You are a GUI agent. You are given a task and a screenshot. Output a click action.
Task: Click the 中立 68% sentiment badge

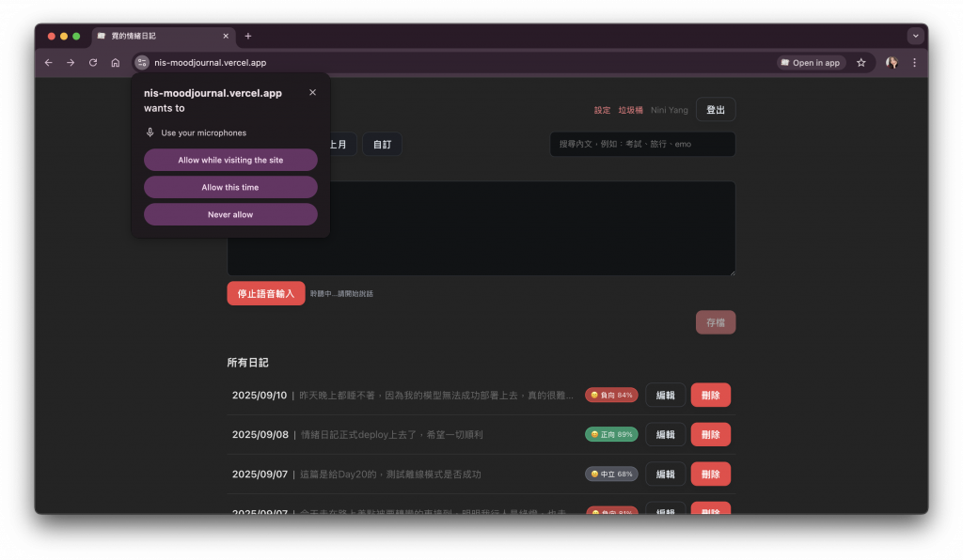tap(611, 474)
